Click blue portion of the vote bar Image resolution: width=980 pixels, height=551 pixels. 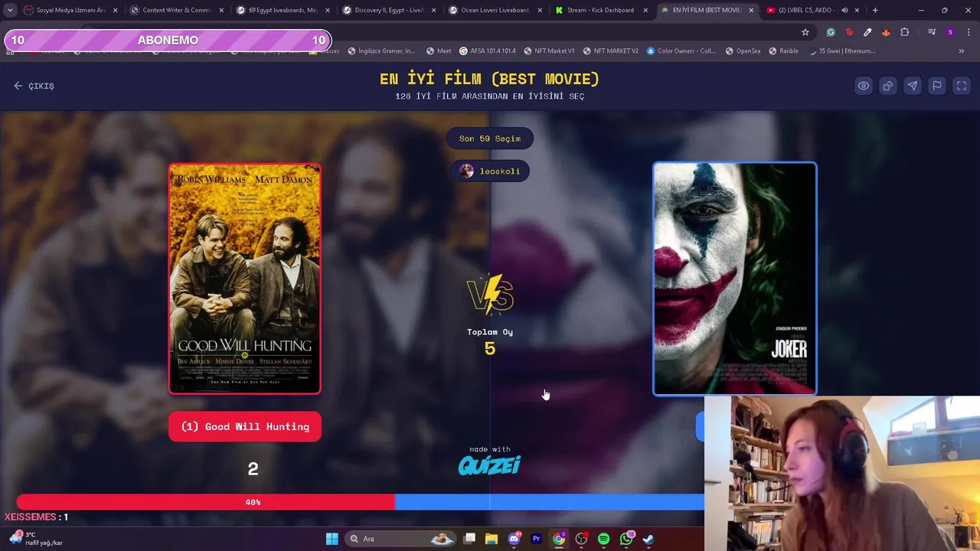pyautogui.click(x=550, y=502)
